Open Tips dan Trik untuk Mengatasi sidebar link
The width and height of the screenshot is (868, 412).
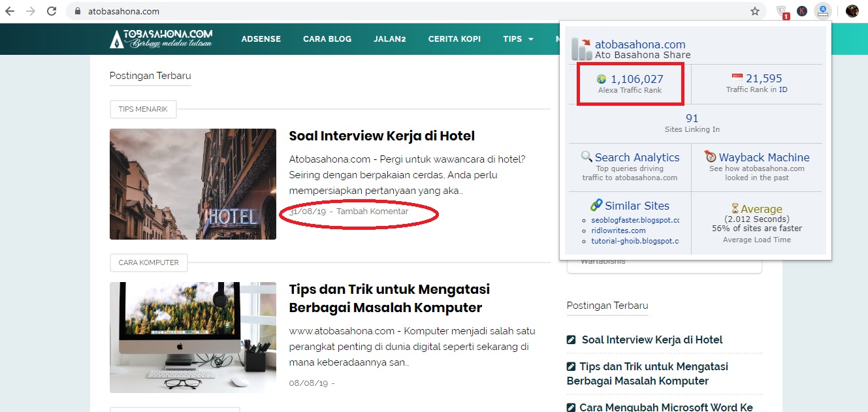tap(647, 373)
